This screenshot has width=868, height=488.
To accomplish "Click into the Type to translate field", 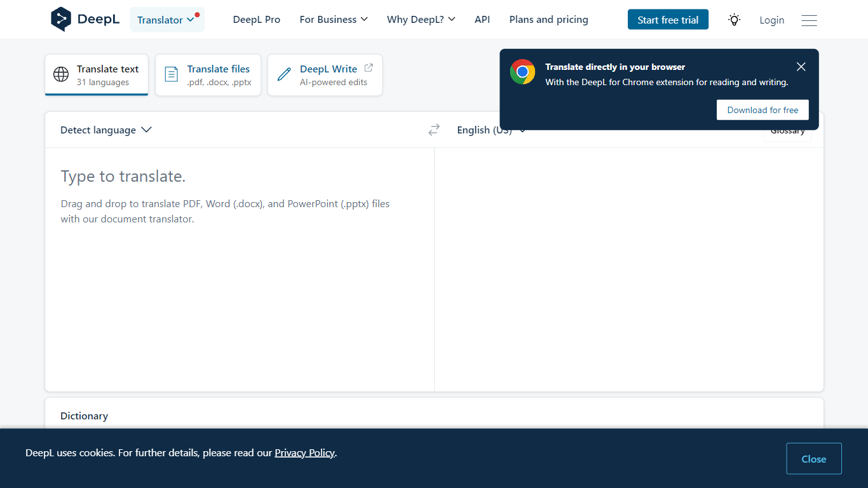I will [239, 267].
